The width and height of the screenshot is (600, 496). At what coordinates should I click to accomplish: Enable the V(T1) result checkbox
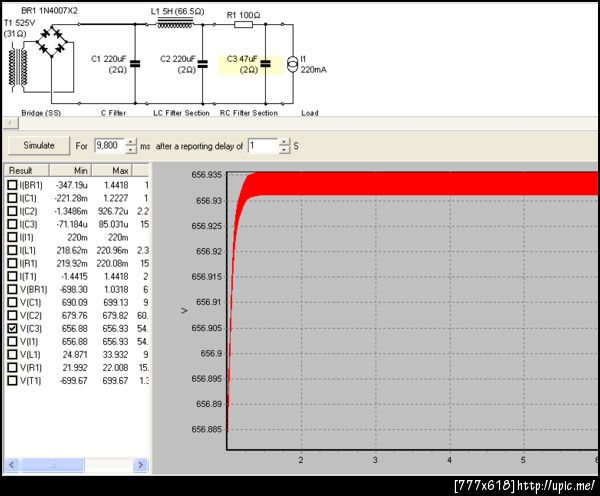click(x=13, y=380)
